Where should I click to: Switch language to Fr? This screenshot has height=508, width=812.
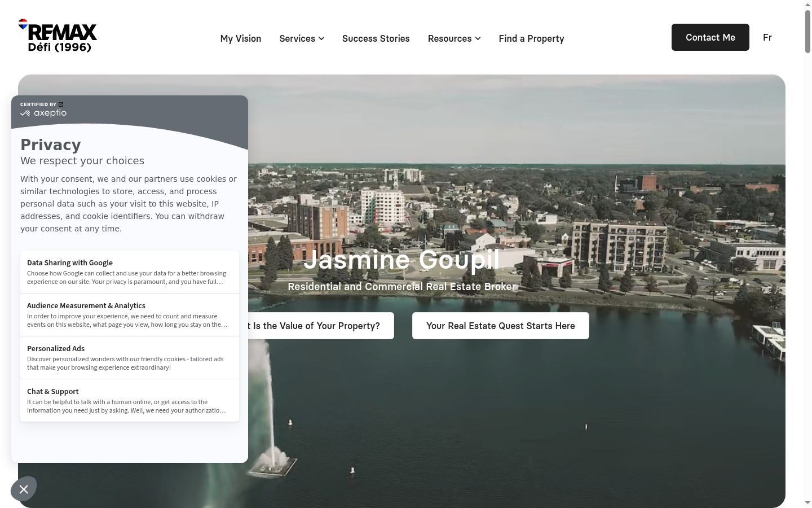(x=767, y=37)
